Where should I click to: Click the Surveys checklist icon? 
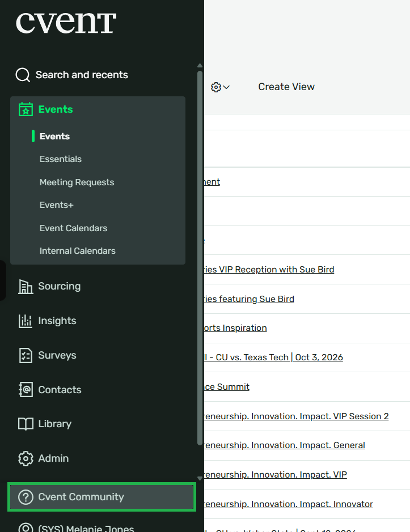[26, 355]
